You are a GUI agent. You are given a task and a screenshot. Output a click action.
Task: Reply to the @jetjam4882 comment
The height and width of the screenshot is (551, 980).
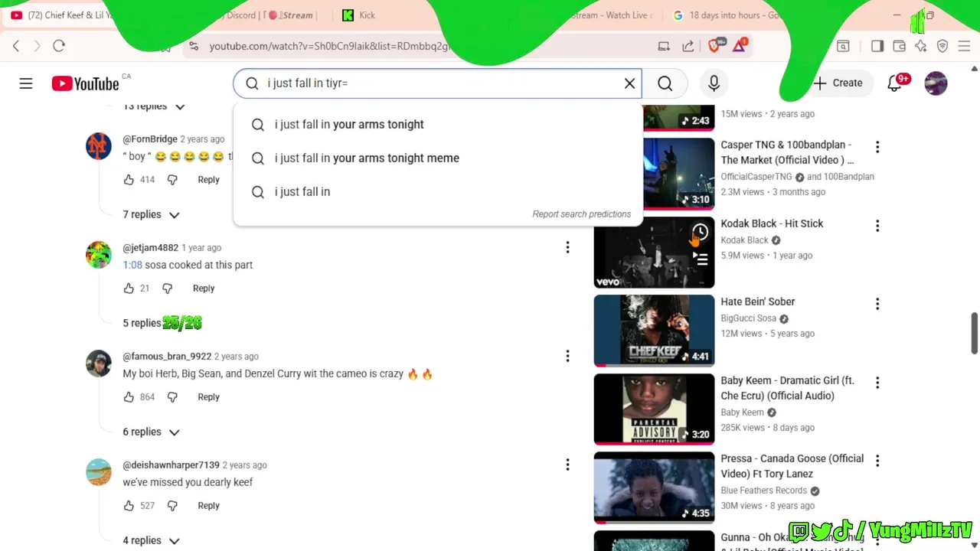[204, 289]
